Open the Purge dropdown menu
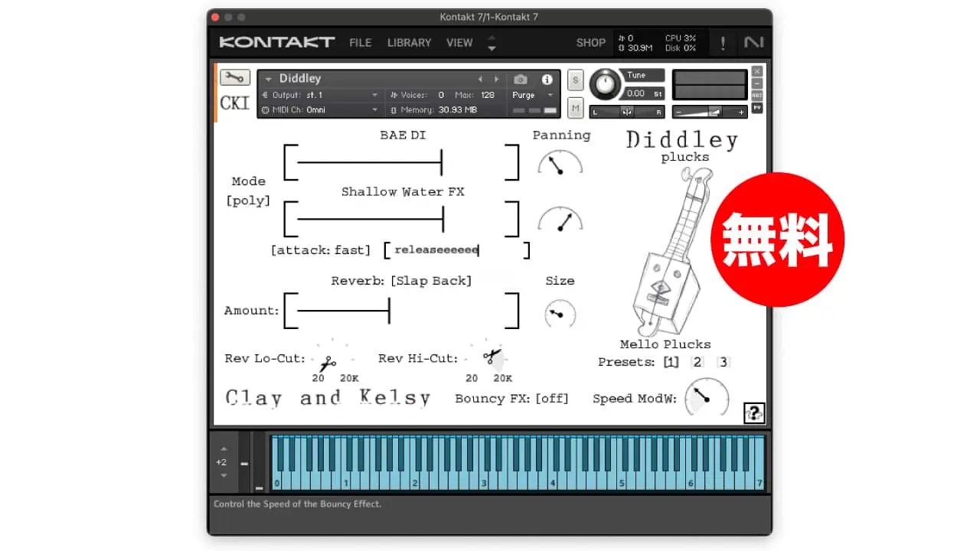980x551 pixels. pos(533,95)
